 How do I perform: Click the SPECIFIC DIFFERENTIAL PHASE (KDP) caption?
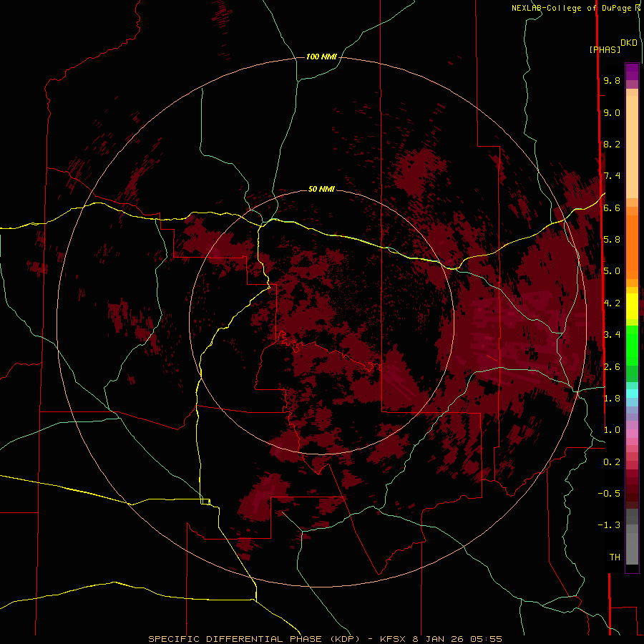255,639
